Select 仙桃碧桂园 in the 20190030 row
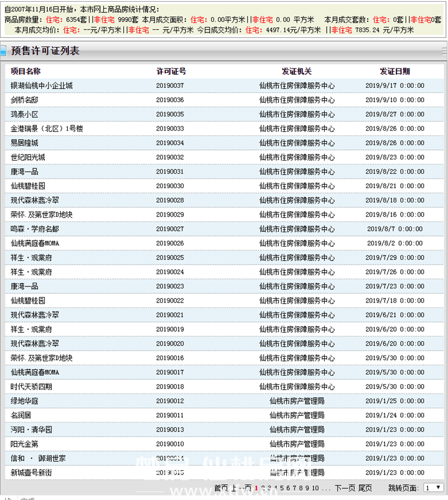The height and width of the screenshot is (500, 448). 28,186
